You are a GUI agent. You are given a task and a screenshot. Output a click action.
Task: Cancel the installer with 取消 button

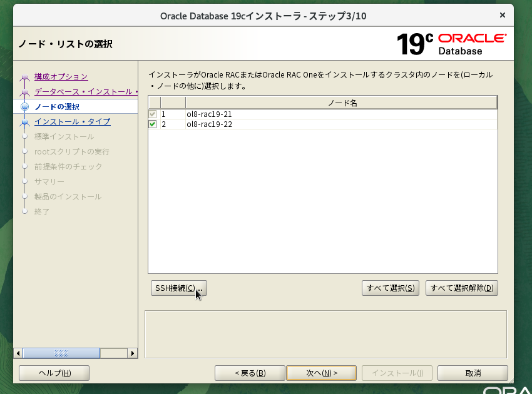click(473, 373)
